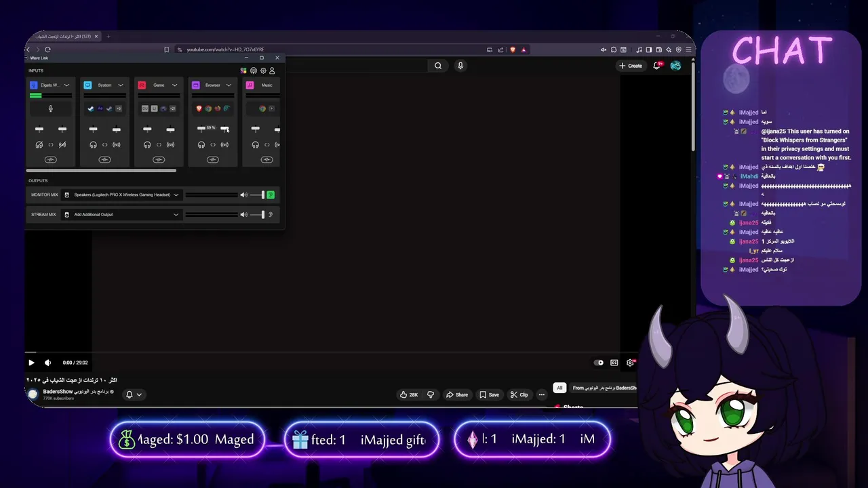868x488 pixels.
Task: Click the +5 apps badge in System channel
Action: click(x=119, y=108)
